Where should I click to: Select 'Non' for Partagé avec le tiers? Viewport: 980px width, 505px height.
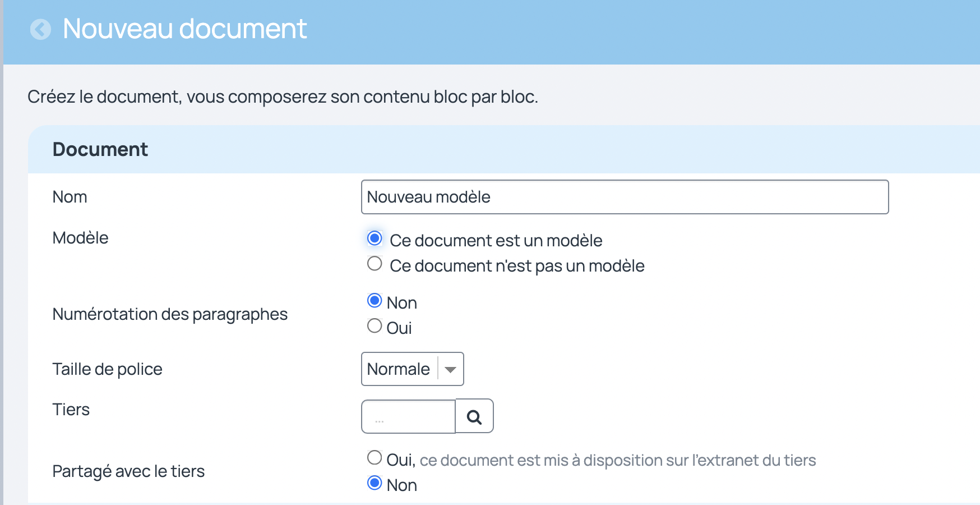pos(375,483)
